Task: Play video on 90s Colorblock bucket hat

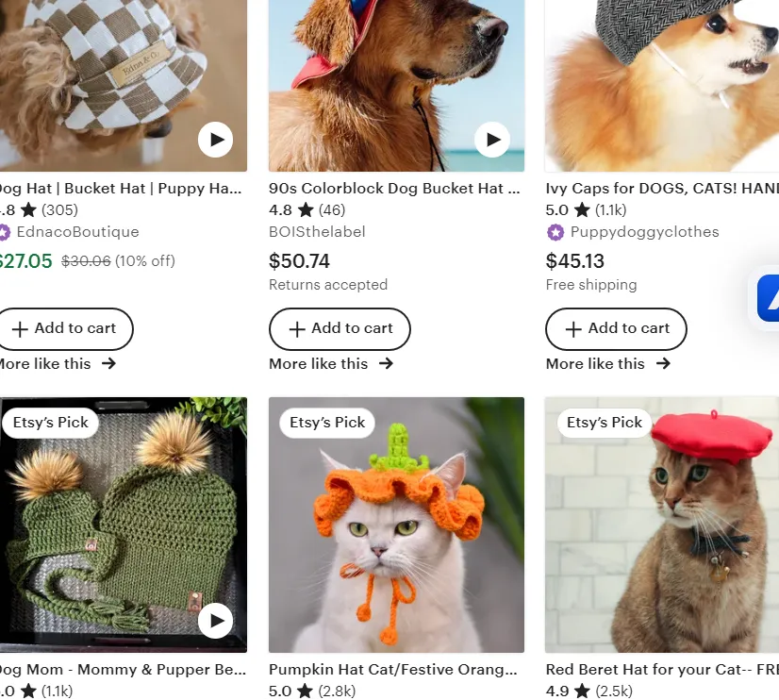Action: 492,141
